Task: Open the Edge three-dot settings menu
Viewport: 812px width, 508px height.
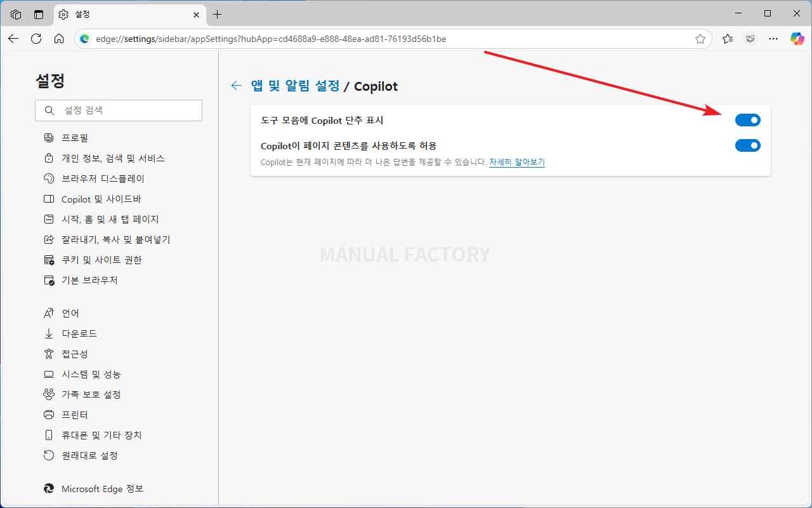Action: pos(773,39)
